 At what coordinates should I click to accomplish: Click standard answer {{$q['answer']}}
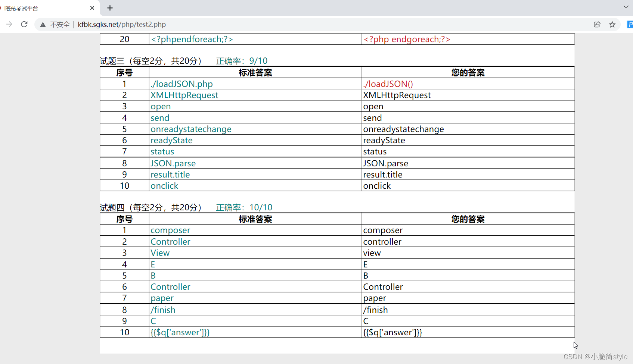tap(180, 332)
